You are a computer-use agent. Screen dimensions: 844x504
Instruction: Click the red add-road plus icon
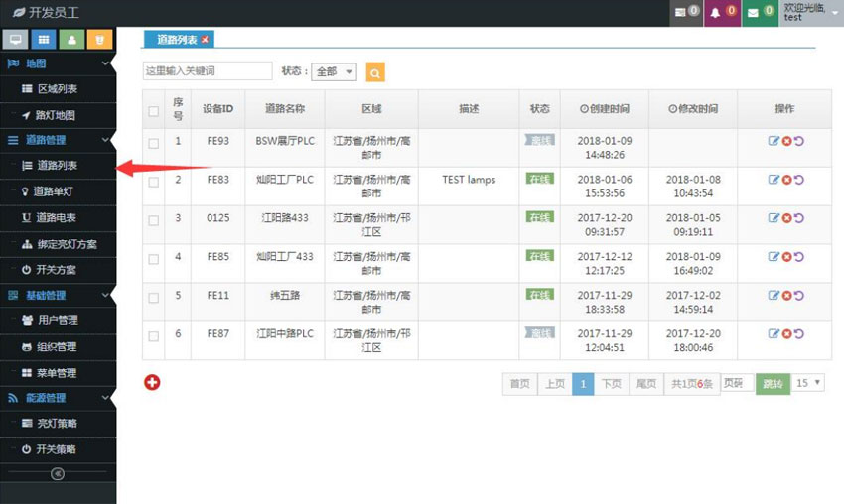pyautogui.click(x=152, y=382)
